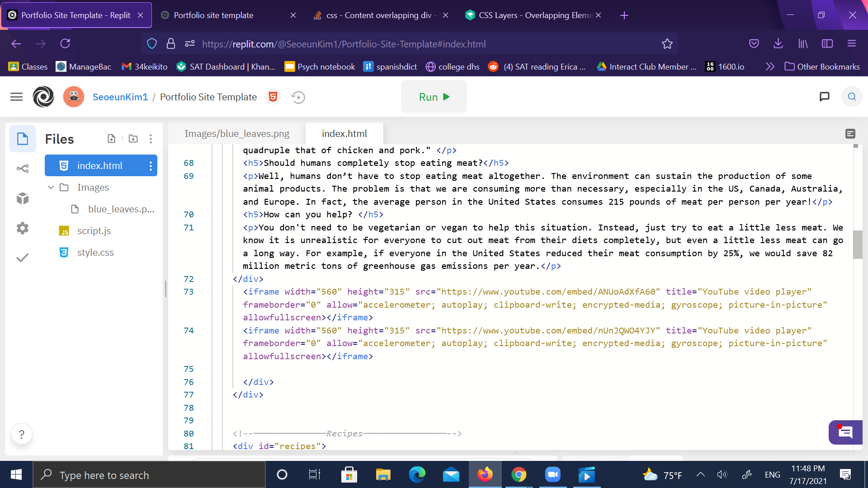Open Files panel three-dot menu
The image size is (868, 488).
[151, 139]
